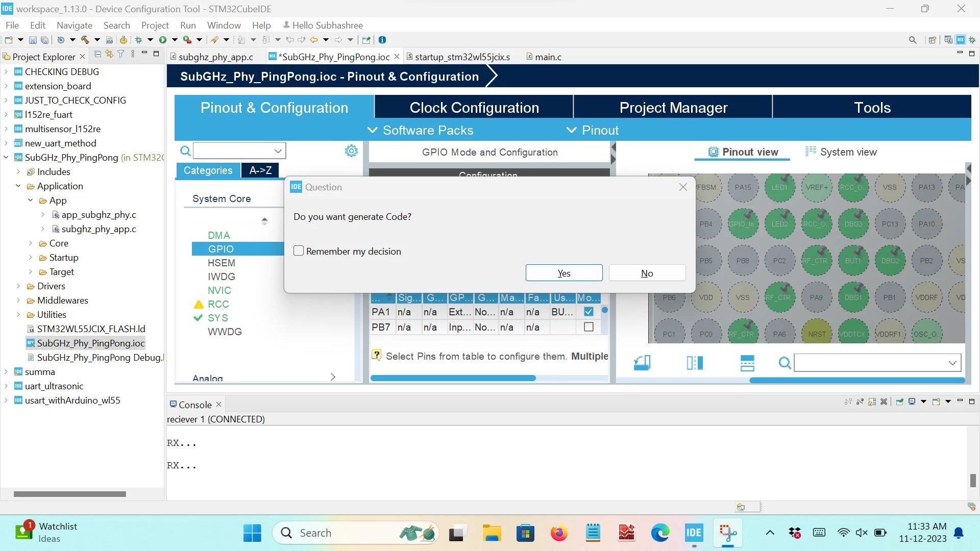Click the green Debug bug icon

[x=138, y=40]
